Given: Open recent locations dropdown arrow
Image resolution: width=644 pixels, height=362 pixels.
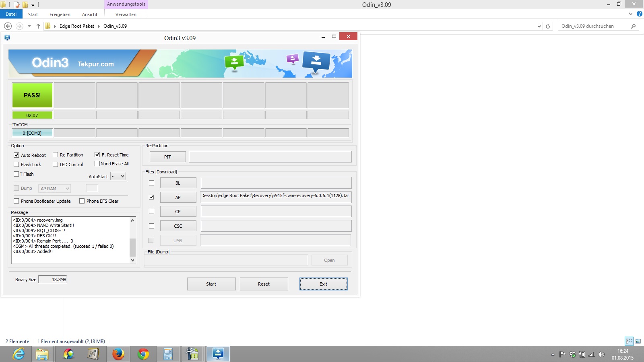Looking at the screenshot, I should pyautogui.click(x=29, y=26).
